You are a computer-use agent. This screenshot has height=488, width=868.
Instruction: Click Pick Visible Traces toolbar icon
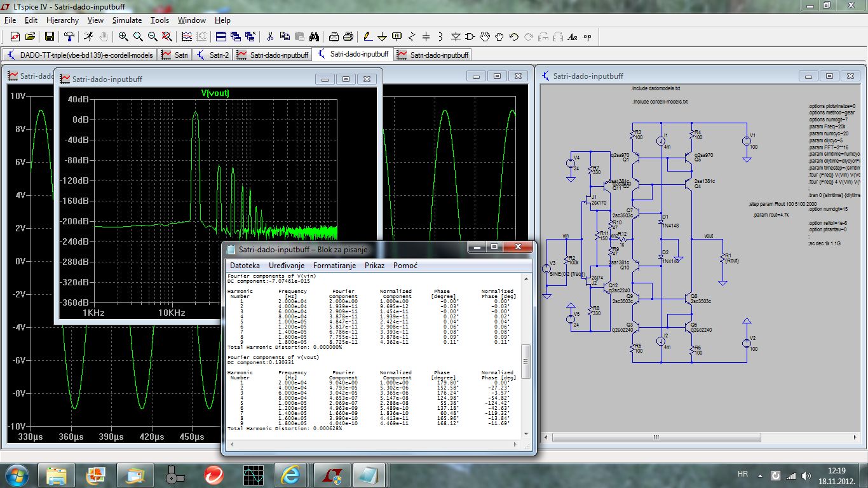[x=187, y=36]
